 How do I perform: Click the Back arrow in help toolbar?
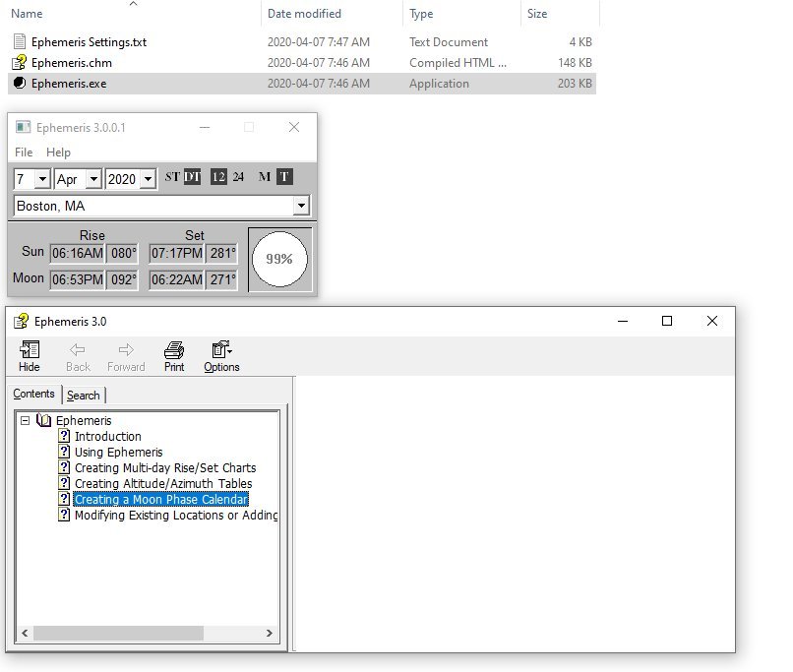pos(78,350)
